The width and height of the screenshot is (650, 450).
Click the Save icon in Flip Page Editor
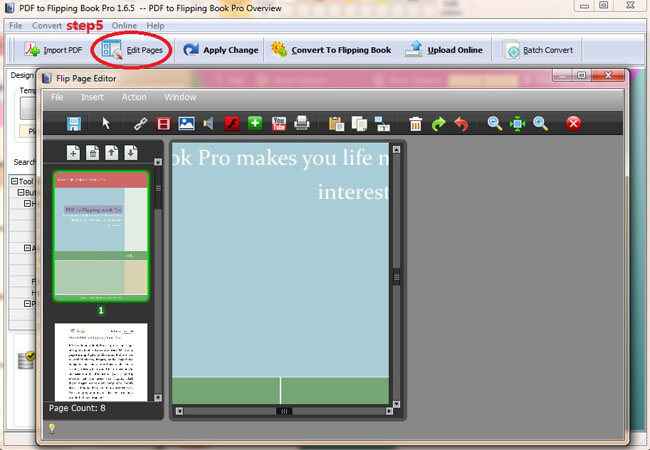pos(74,123)
